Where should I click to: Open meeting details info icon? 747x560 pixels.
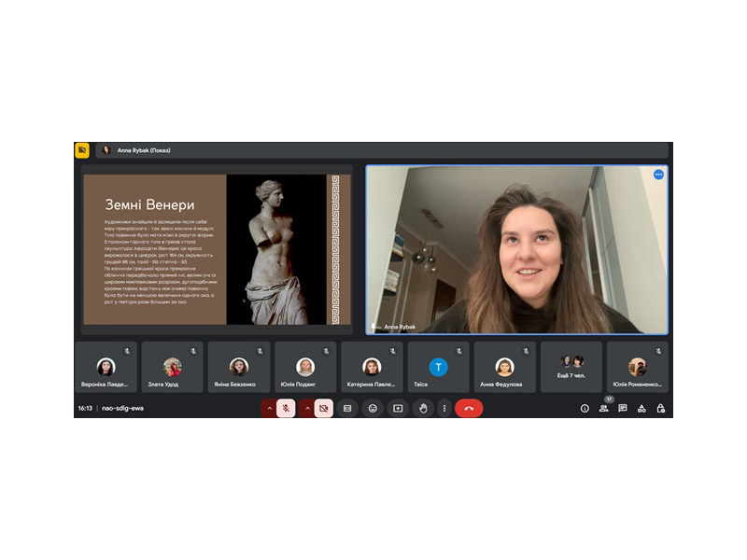[x=585, y=408]
